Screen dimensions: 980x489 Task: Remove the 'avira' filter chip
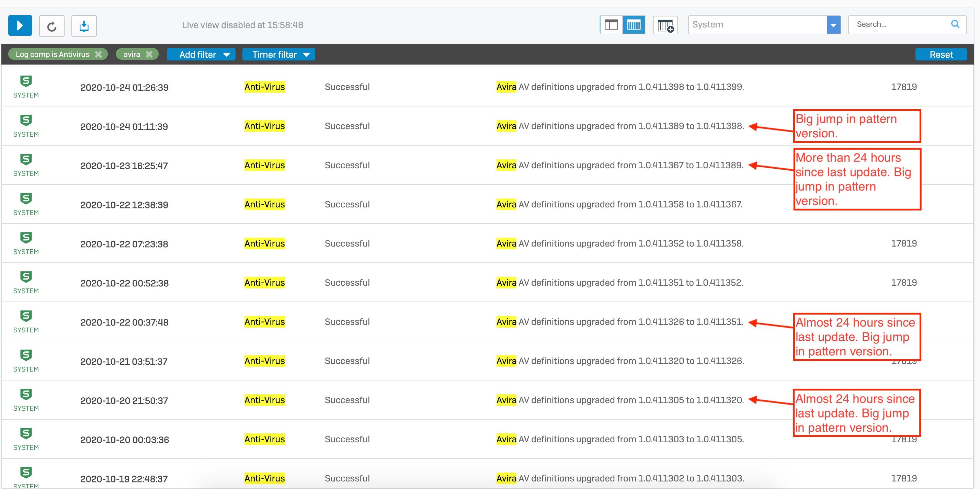tap(149, 54)
